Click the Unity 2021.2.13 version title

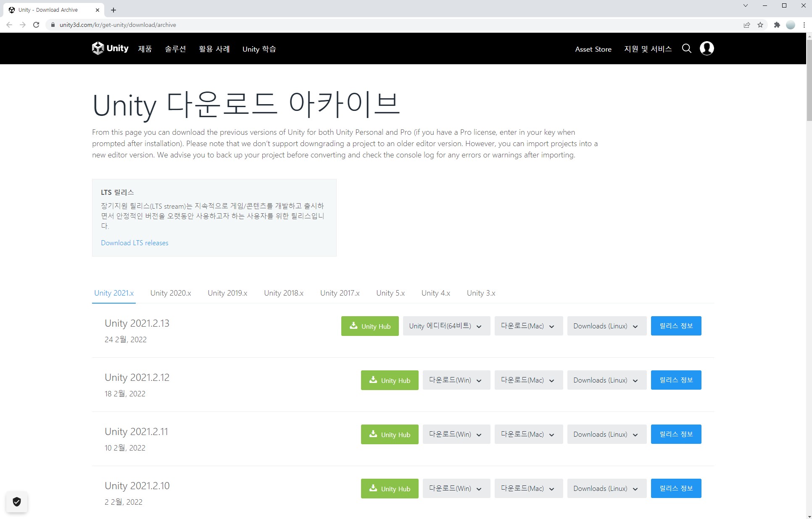click(137, 323)
